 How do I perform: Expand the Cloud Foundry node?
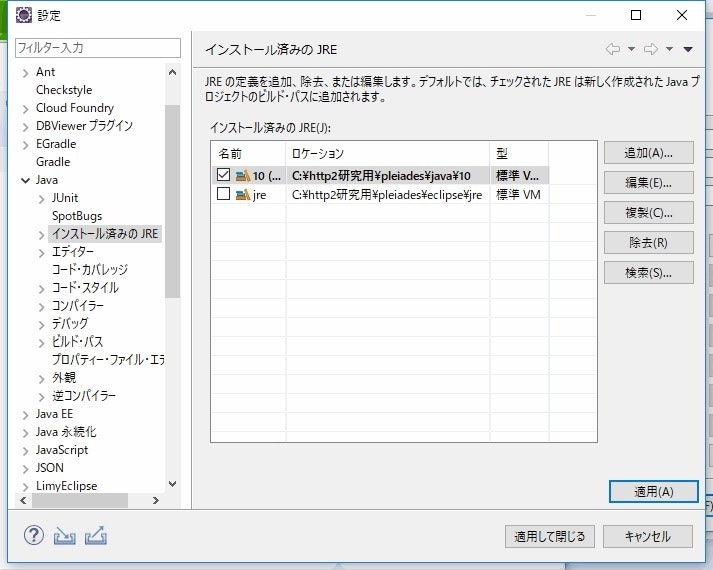coord(25,109)
